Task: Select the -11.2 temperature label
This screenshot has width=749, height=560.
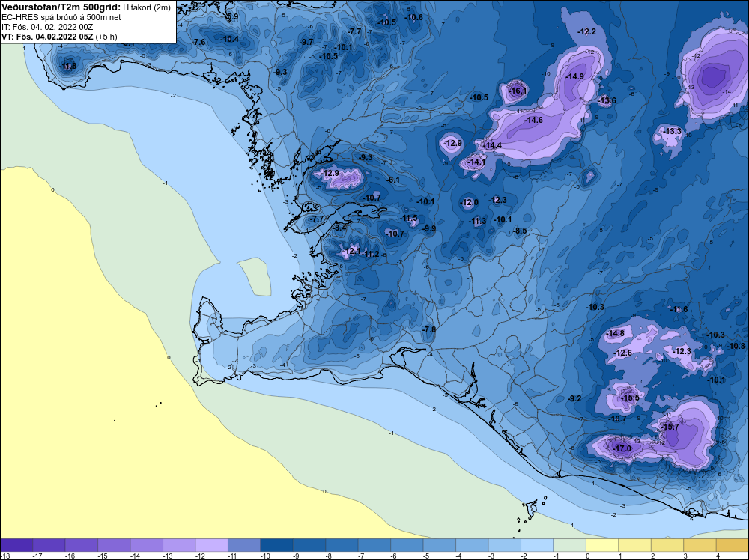Action: pyautogui.click(x=370, y=254)
